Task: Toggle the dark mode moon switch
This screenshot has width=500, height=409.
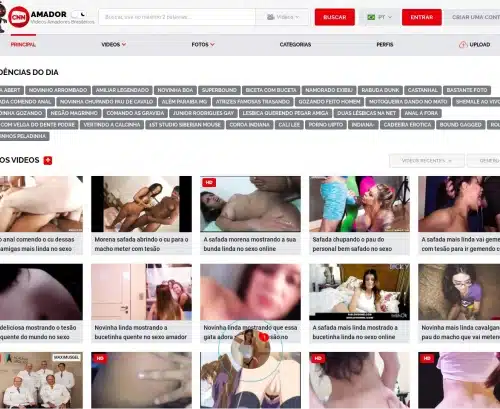Action: (x=79, y=14)
